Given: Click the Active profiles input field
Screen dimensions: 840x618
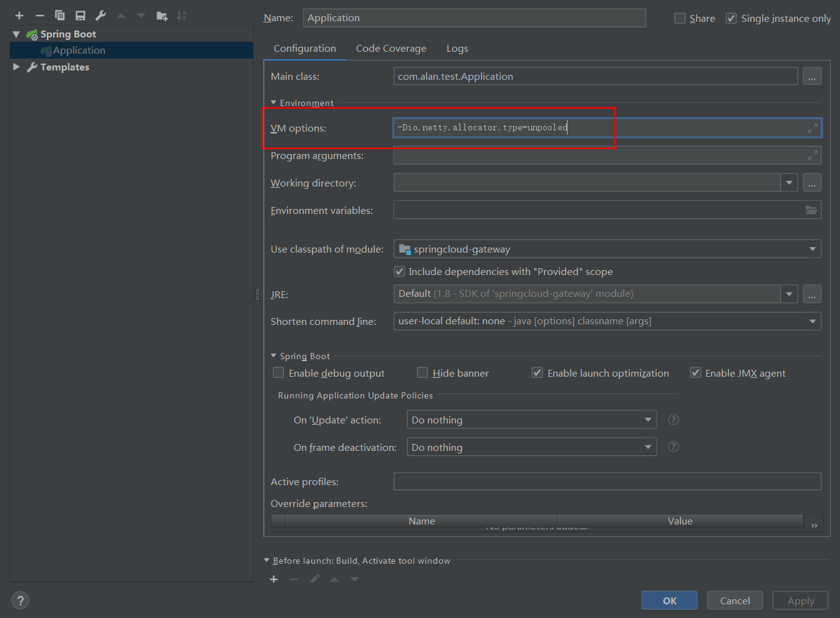Looking at the screenshot, I should pos(607,481).
